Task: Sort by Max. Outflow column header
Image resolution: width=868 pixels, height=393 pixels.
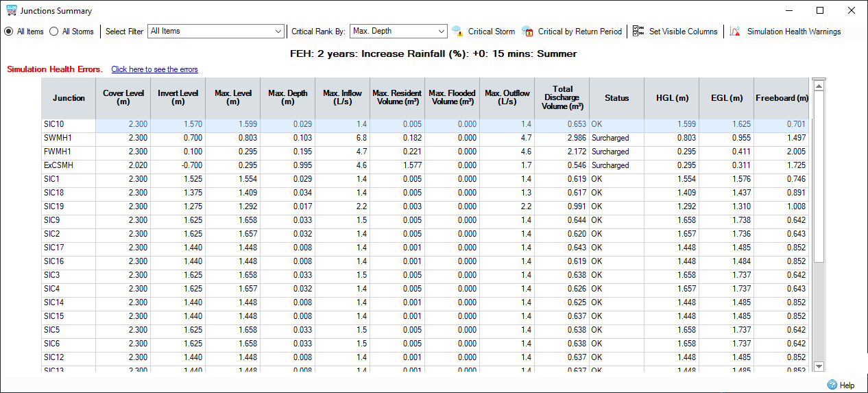Action: (x=507, y=98)
